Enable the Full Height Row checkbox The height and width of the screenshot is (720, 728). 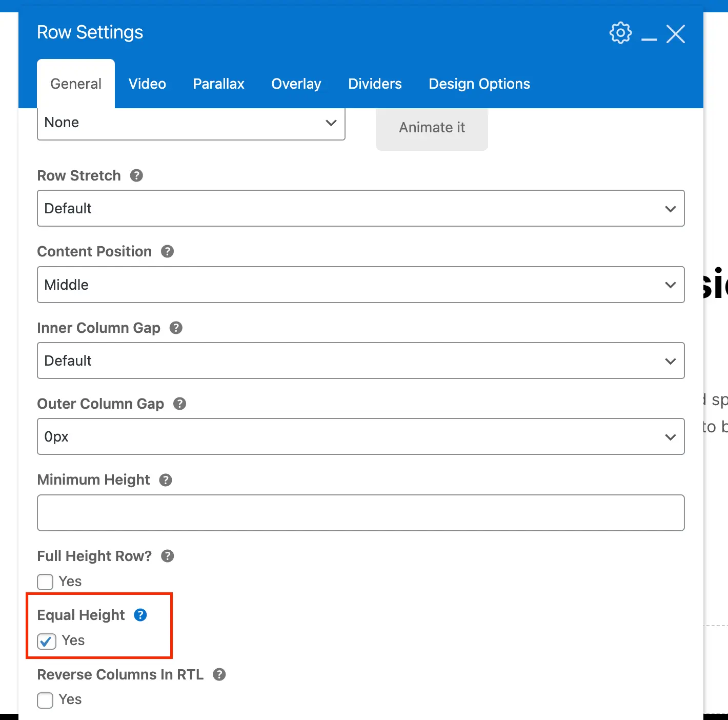[45, 582]
